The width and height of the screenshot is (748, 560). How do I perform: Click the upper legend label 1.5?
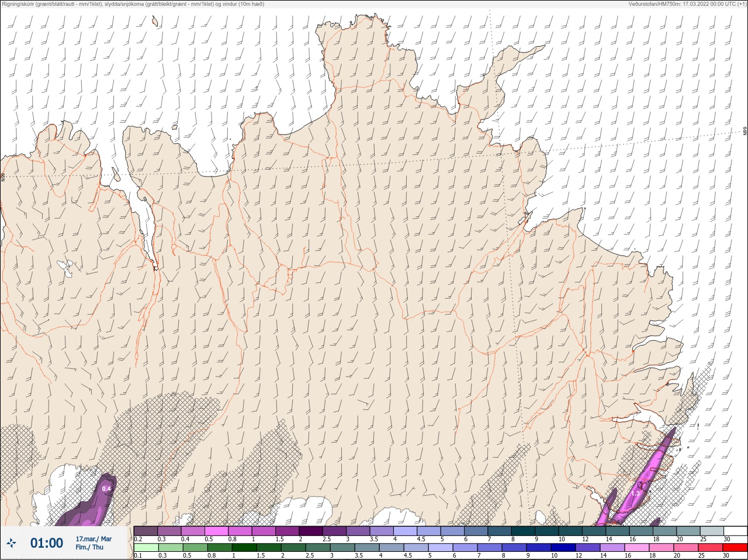coord(280,539)
